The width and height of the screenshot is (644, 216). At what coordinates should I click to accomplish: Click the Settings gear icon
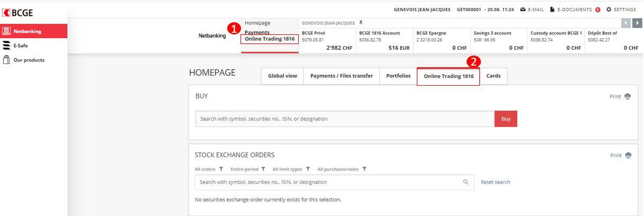pos(609,10)
